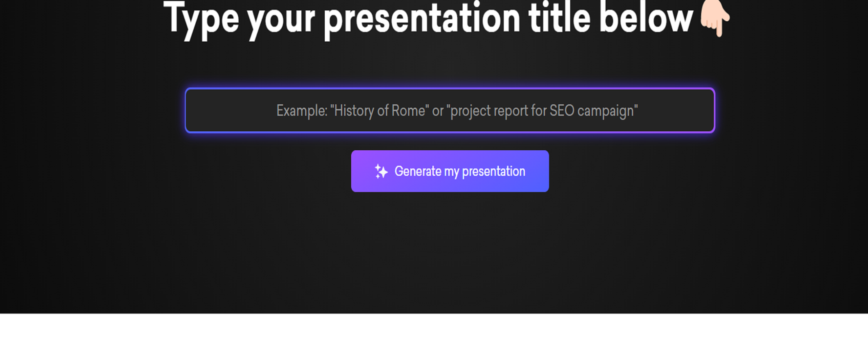Click the white section below the dark panel
868x347 pixels.
point(434,331)
